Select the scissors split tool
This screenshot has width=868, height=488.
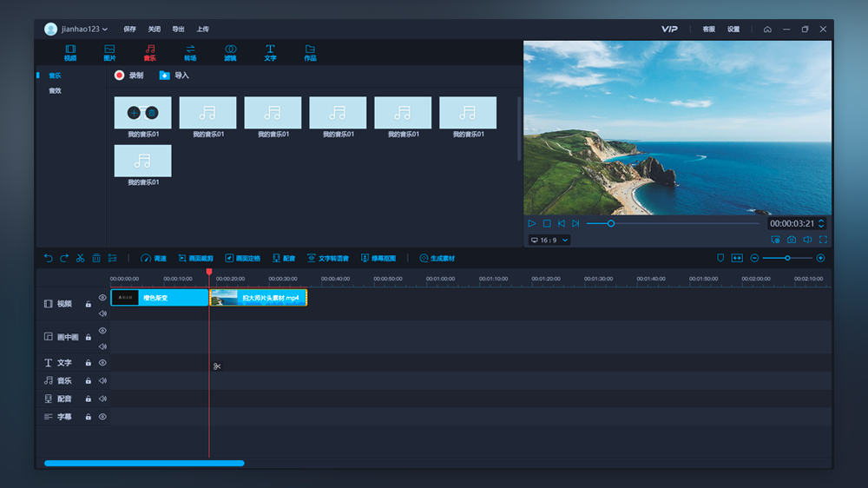tap(80, 258)
